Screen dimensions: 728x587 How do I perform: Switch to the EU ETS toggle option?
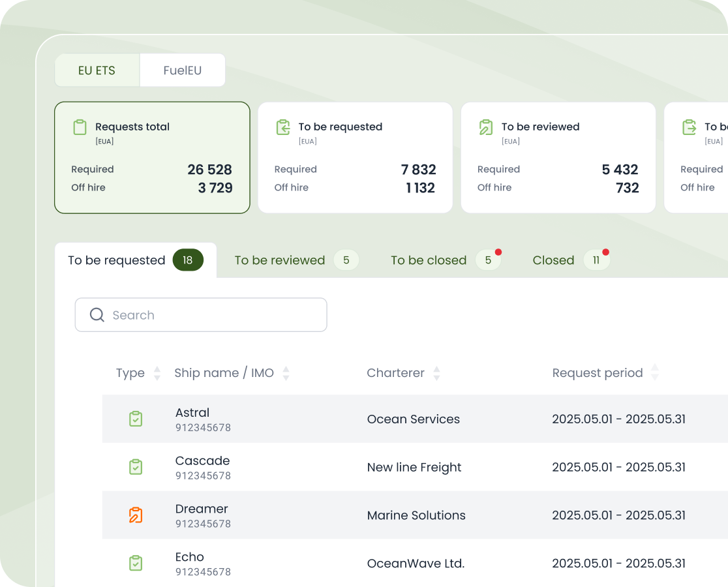pos(97,70)
